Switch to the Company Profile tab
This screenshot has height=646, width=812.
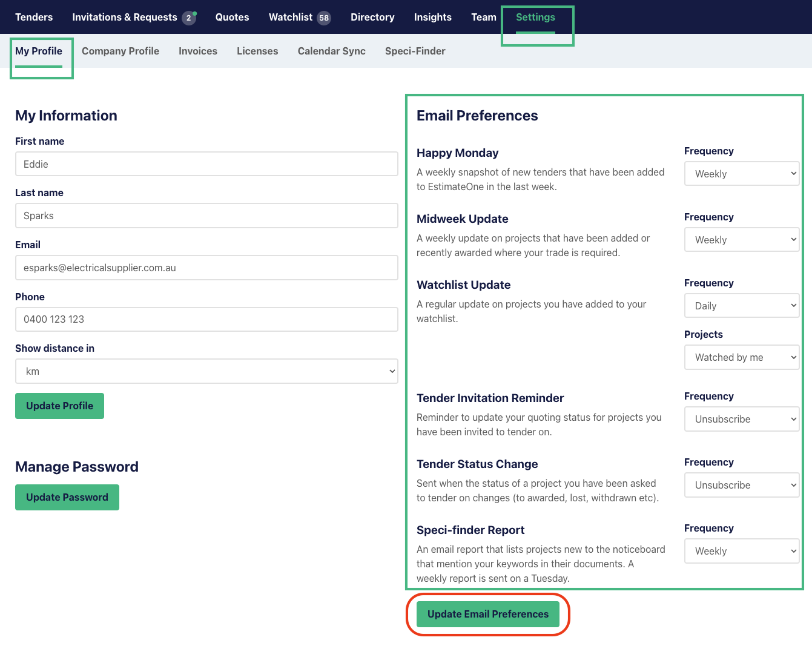(120, 51)
